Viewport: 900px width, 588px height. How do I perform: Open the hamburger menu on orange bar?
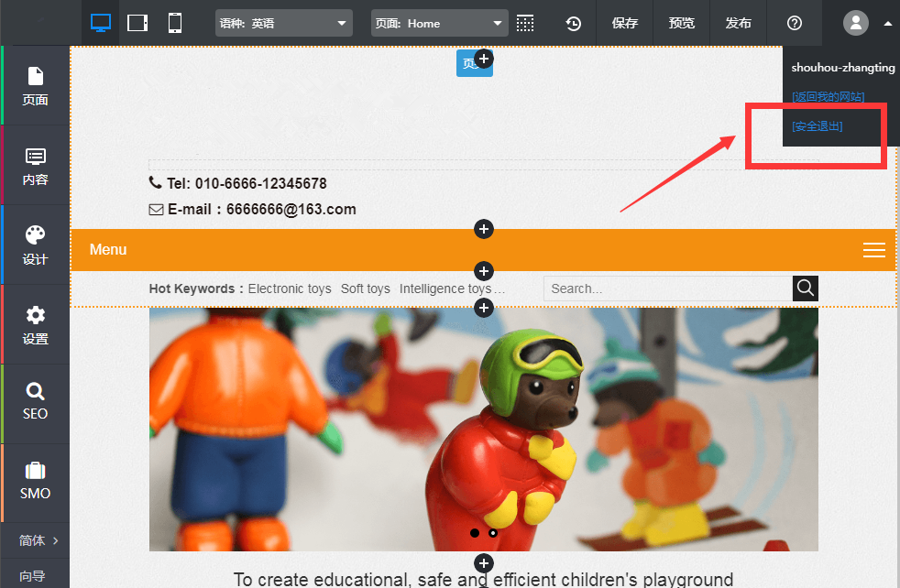click(x=873, y=250)
